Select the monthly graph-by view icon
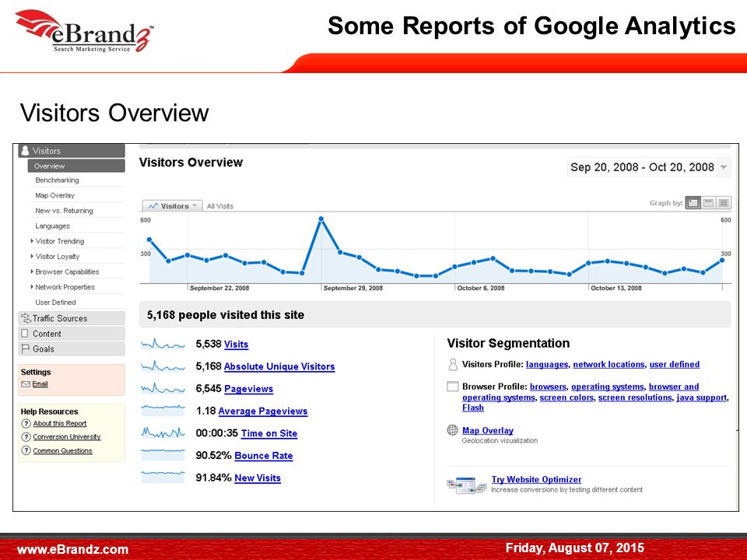Viewport: 747px width, 560px height. pos(724,203)
